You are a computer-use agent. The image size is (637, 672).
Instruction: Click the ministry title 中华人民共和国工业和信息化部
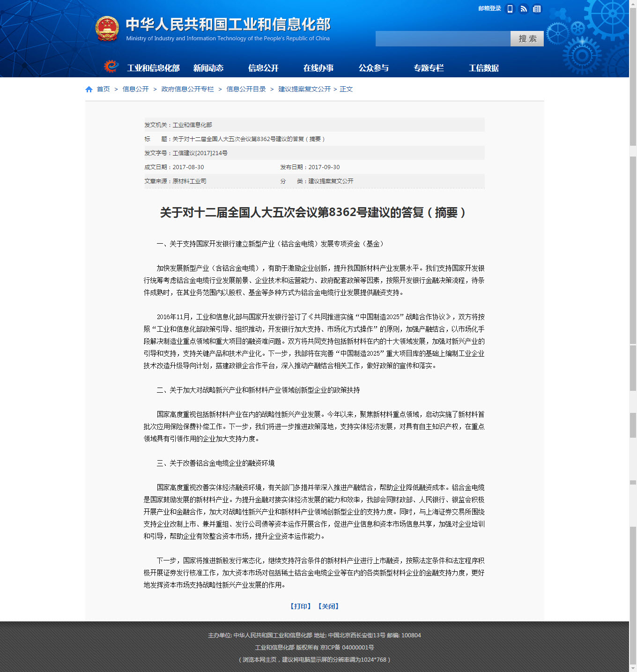click(x=228, y=24)
